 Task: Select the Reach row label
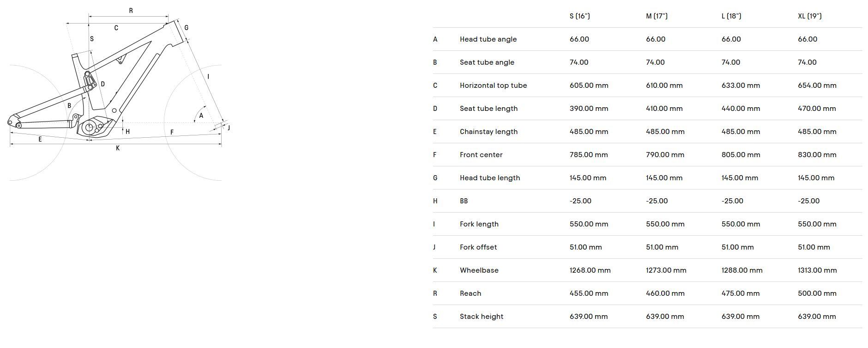click(x=470, y=293)
